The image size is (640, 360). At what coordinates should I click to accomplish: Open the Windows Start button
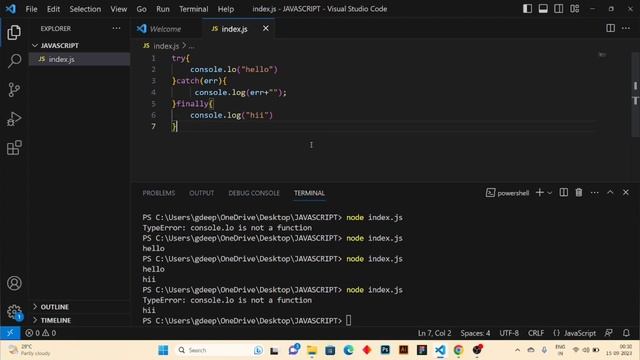(x=163, y=350)
